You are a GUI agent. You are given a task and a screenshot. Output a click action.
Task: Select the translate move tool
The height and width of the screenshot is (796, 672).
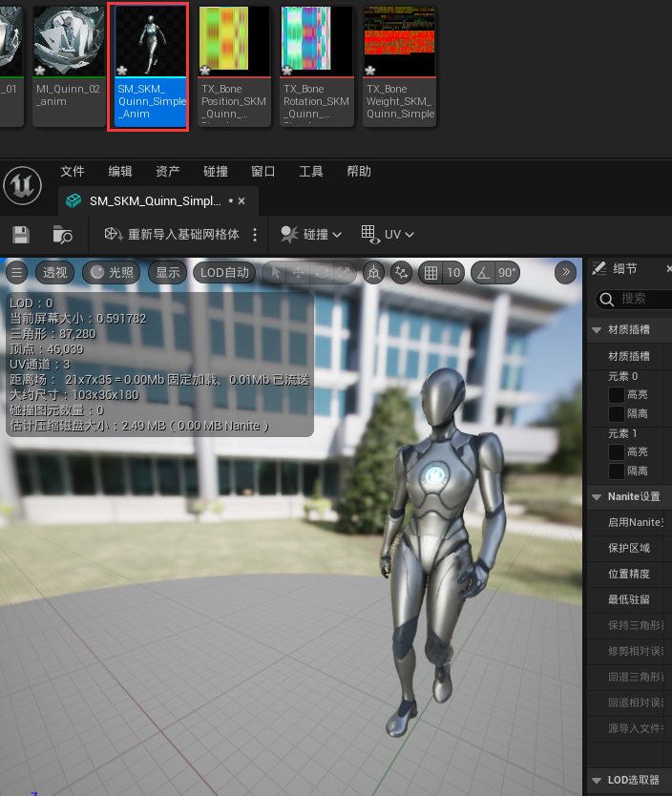pos(299,273)
